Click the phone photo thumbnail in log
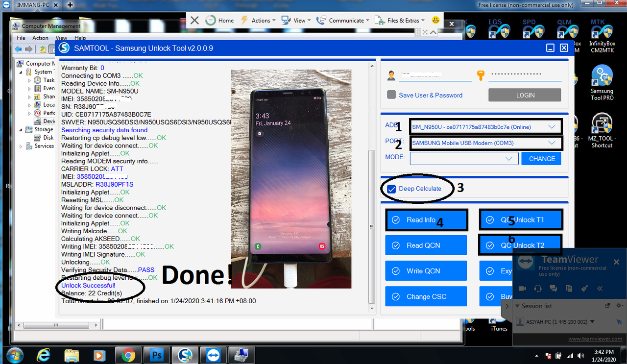The width and height of the screenshot is (627, 364). [x=291, y=179]
